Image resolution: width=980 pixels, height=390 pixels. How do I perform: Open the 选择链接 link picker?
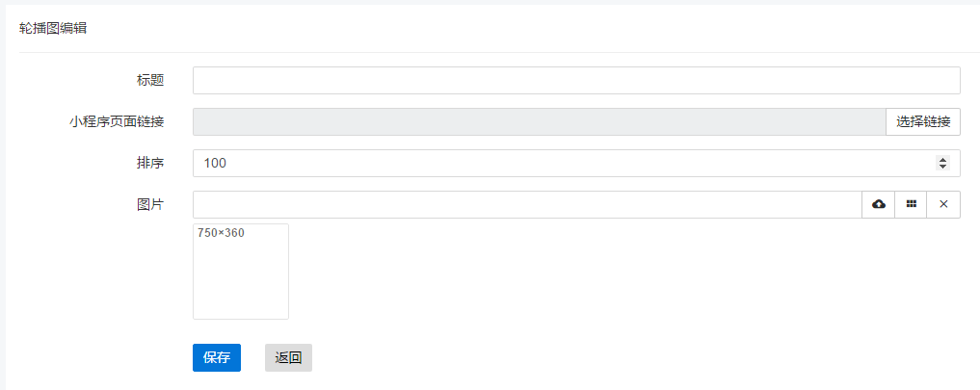coord(923,122)
